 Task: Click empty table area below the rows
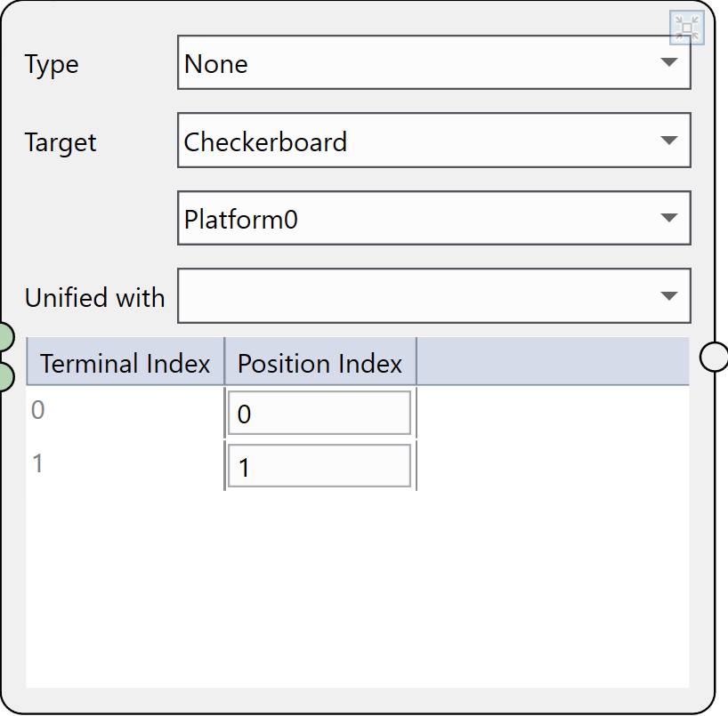[356, 587]
